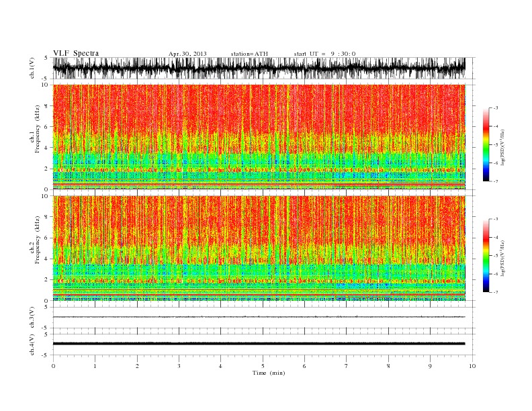Viewport: 532px width, 411px height.
Task: Click the "ch.1(V)" waveform axis label
Action: coord(32,68)
